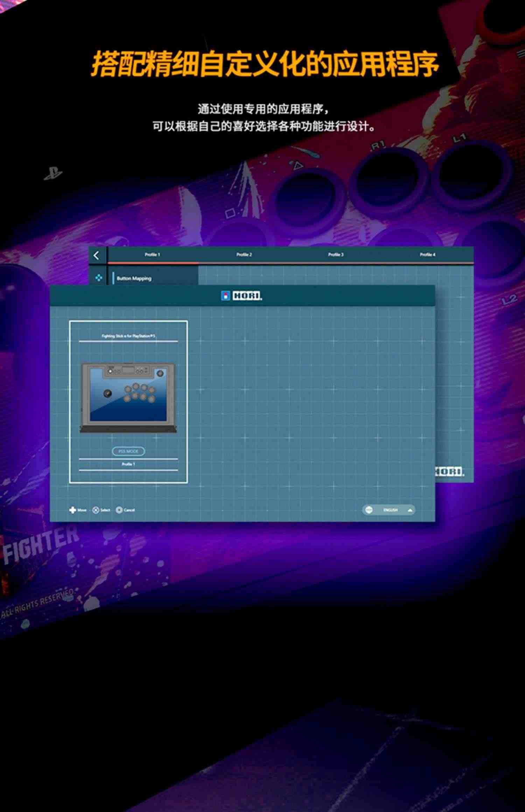Click the Profile 1 label under the device
The width and height of the screenshot is (525, 812).
click(128, 464)
